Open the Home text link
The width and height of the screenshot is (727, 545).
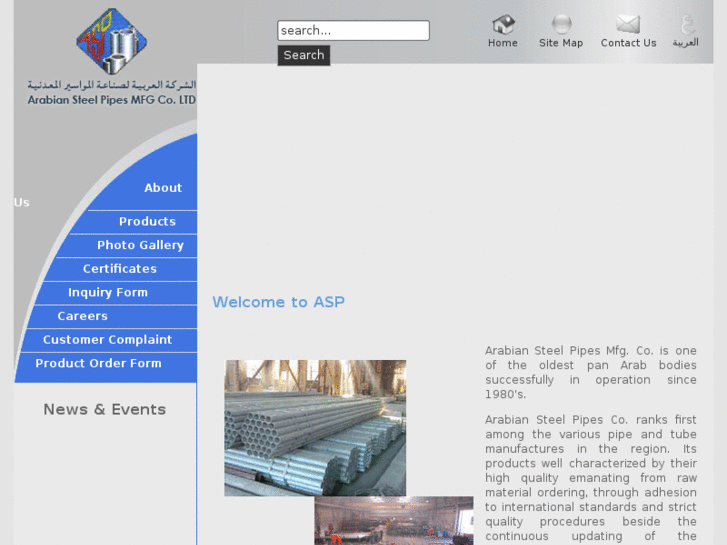(x=503, y=43)
